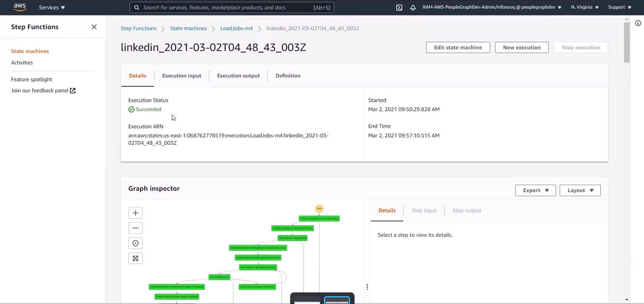Open the notifications bell
This screenshot has height=304, width=644.
413,7
